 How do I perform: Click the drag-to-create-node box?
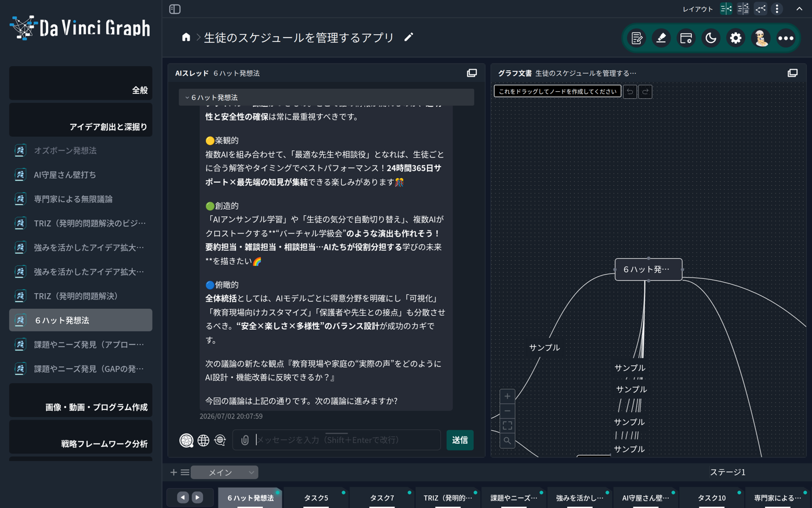[557, 91]
